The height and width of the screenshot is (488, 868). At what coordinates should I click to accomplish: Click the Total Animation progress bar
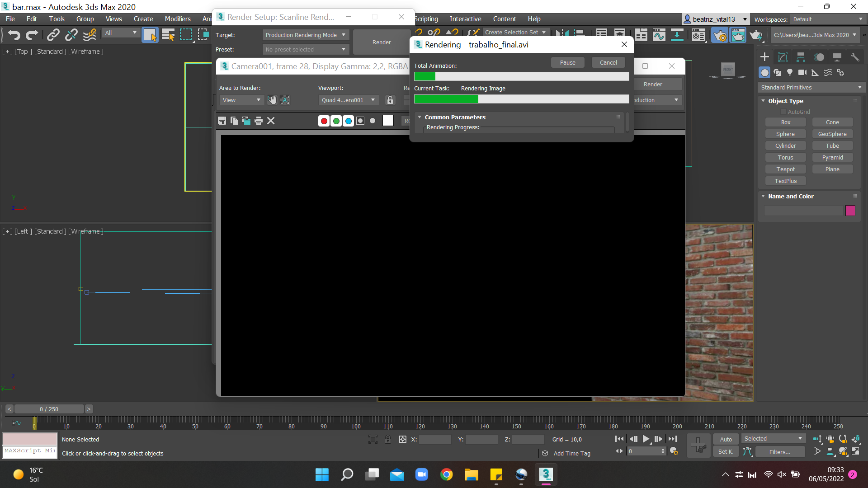[x=521, y=76]
